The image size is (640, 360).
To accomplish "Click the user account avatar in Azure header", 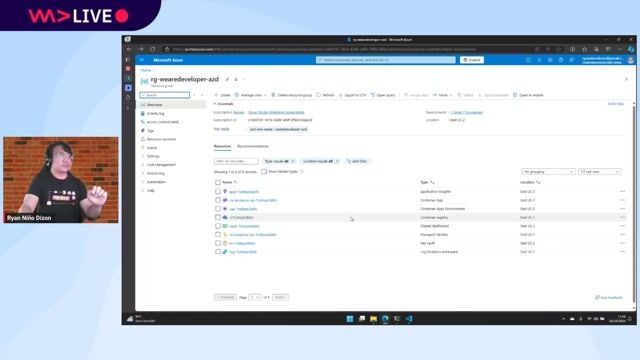I will [x=631, y=60].
